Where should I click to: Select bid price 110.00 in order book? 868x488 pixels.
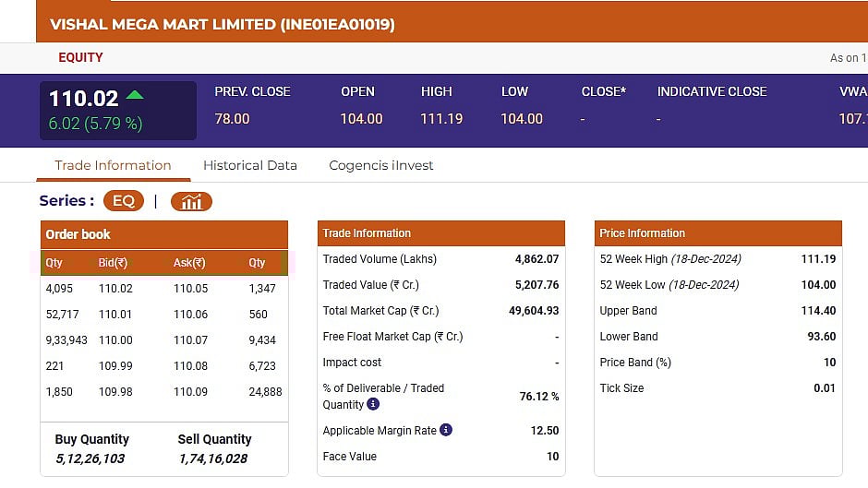[x=115, y=340]
